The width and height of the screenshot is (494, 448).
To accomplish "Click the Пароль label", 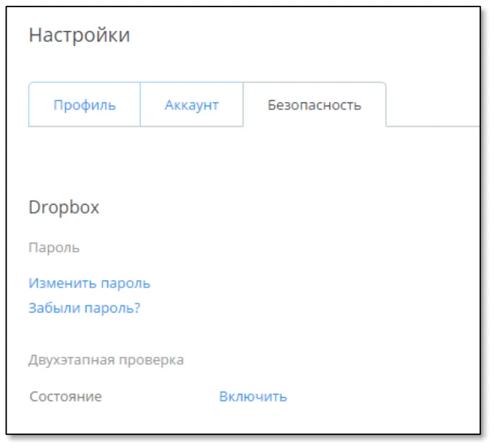I will point(54,248).
